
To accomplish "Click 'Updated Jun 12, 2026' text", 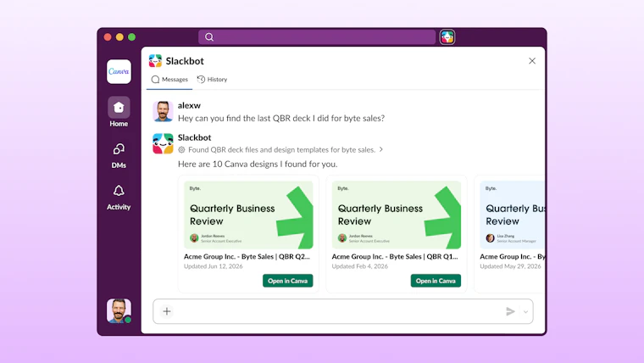I will (x=214, y=266).
